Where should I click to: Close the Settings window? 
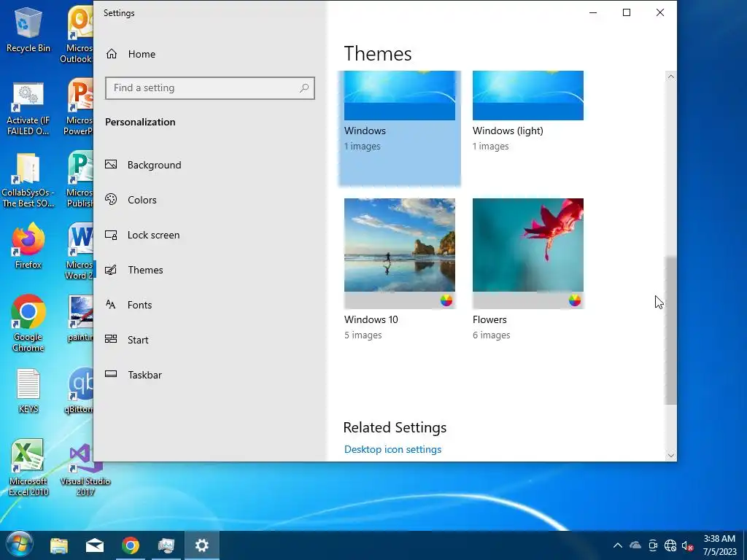659,12
